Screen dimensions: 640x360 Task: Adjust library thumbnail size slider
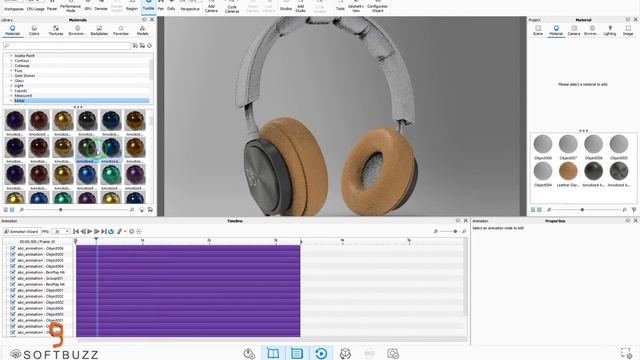coord(60,210)
